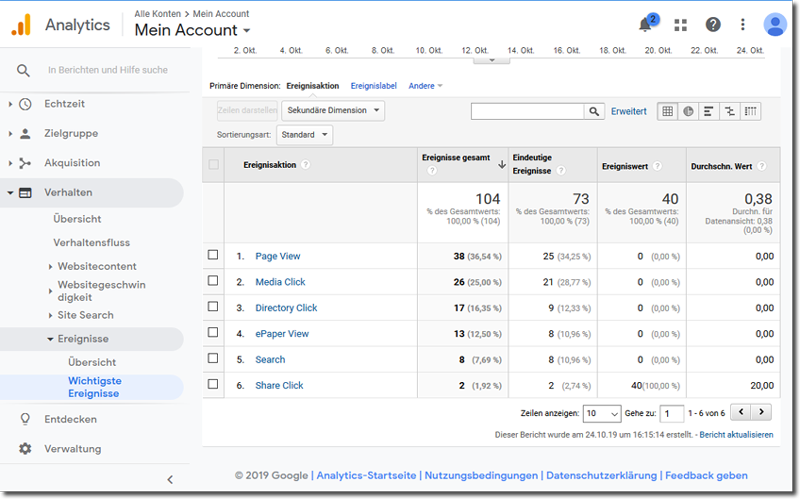800x499 pixels.
Task: Open the notifications bell
Action: coord(646,23)
